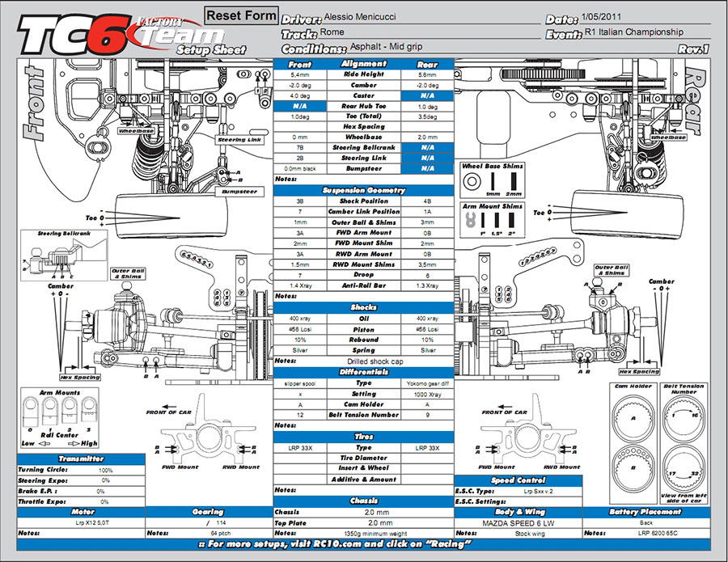Screen dimensions: 728x562
Task: Click front Shock Position field 3B
Action: point(300,201)
